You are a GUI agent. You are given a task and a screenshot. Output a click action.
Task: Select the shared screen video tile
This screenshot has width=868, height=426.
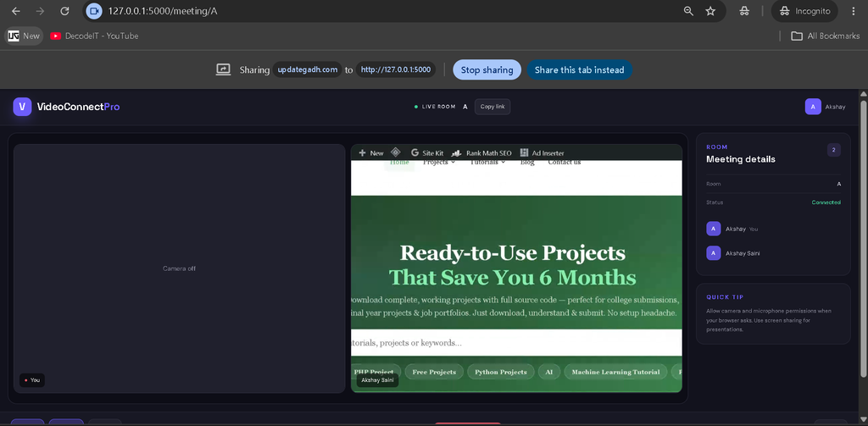[x=516, y=268]
